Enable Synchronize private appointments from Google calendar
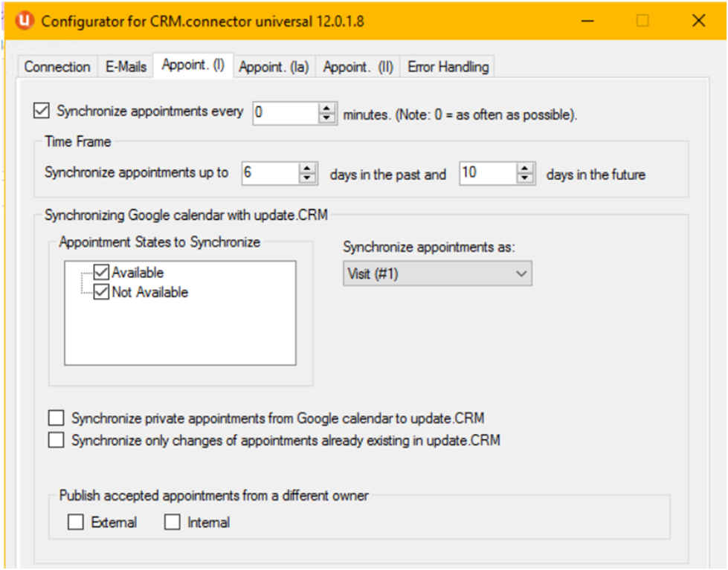This screenshot has width=728, height=570. click(x=57, y=418)
